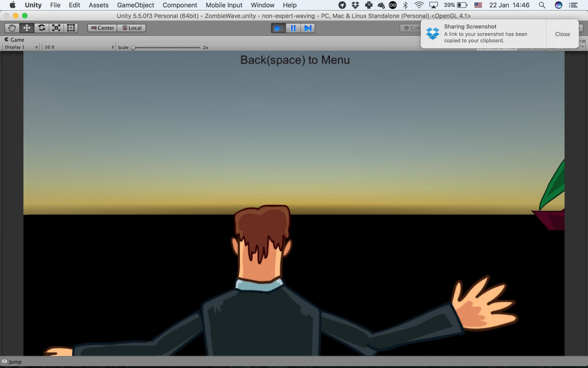Switch to the Game tab
This screenshot has width=588, height=368.
[14, 40]
